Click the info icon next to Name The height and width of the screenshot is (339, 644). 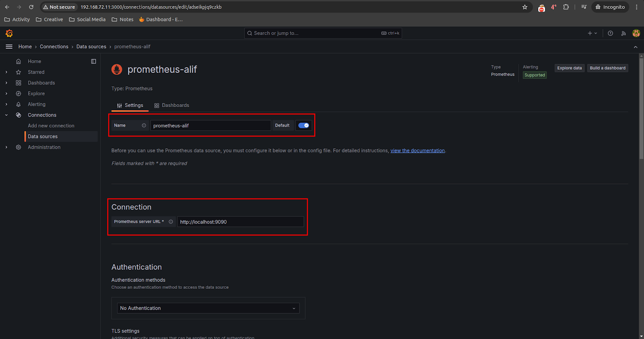click(144, 125)
